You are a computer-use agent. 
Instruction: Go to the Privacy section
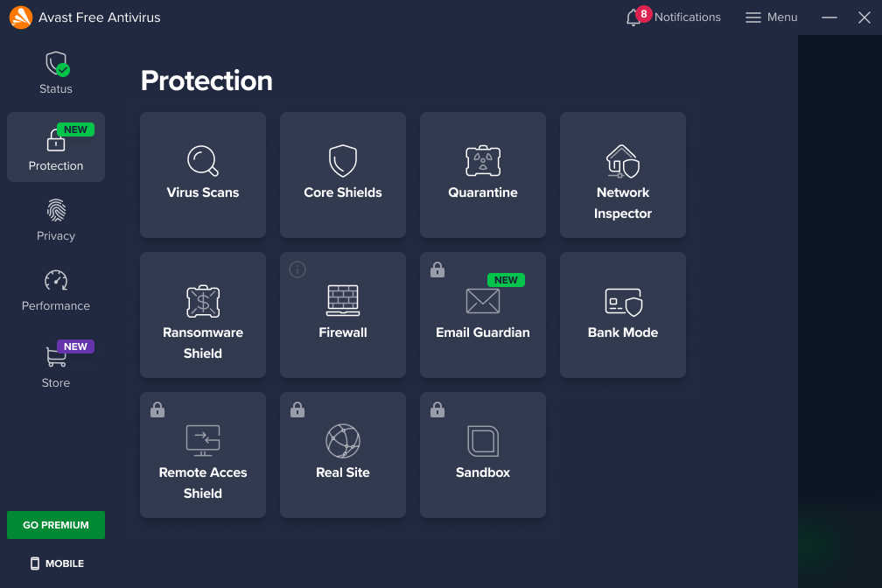tap(56, 220)
